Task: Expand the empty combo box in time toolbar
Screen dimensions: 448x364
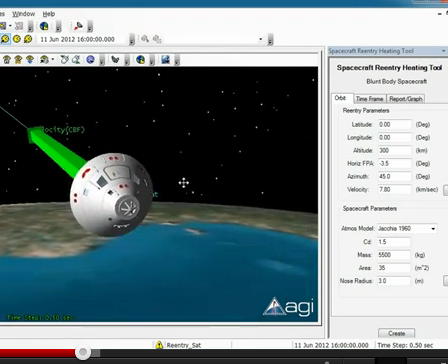Action: pos(260,39)
